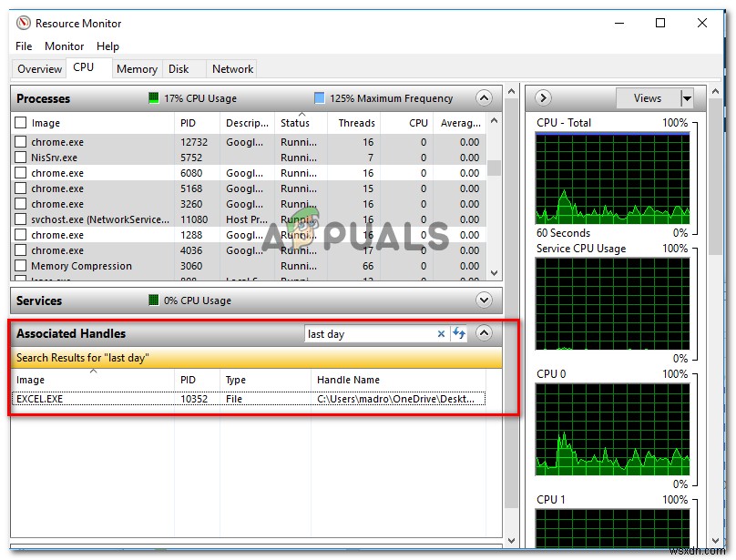Expand the Services section

click(x=485, y=300)
